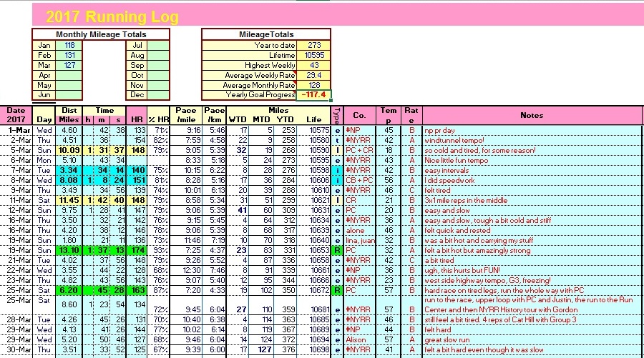Click the empty Dec mileage cell
This screenshot has height=358, width=644.
[158, 95]
